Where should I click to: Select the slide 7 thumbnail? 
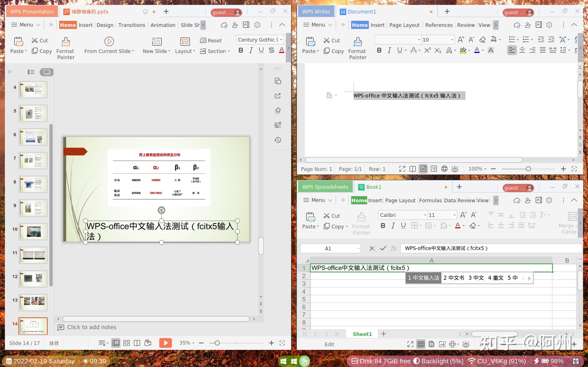click(x=33, y=160)
